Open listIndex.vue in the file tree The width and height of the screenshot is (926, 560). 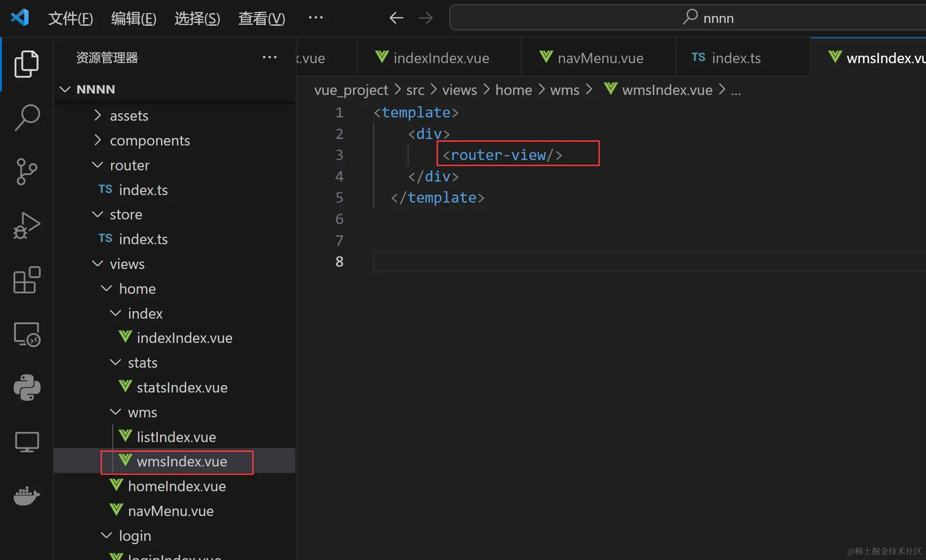click(176, 437)
